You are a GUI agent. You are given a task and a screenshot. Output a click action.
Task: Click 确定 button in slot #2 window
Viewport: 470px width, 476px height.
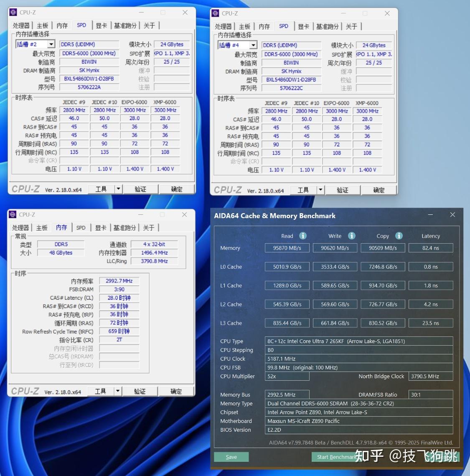(177, 189)
